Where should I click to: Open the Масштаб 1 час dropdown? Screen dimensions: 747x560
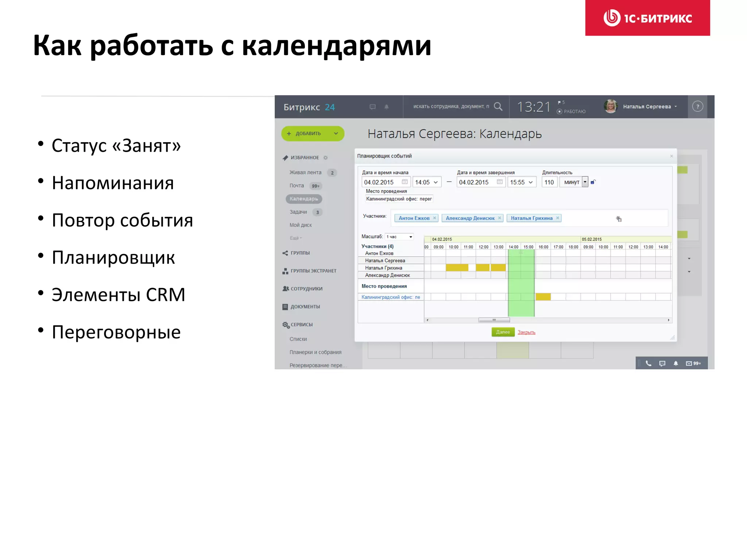pyautogui.click(x=399, y=237)
